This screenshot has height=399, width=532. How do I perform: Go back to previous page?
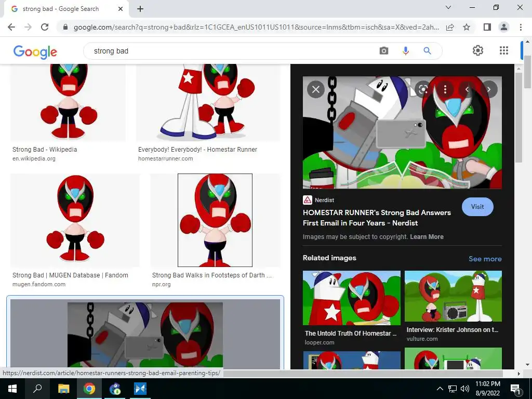coord(11,27)
